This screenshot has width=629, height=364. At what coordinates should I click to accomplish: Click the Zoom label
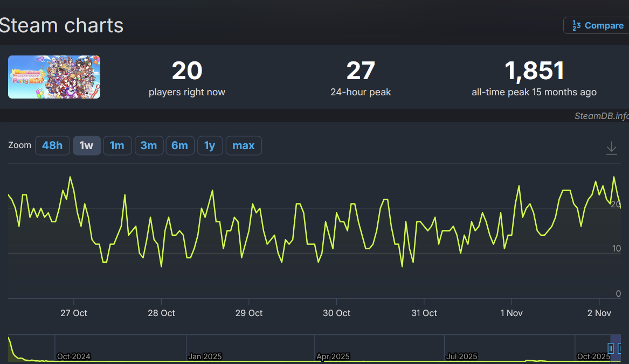click(19, 145)
